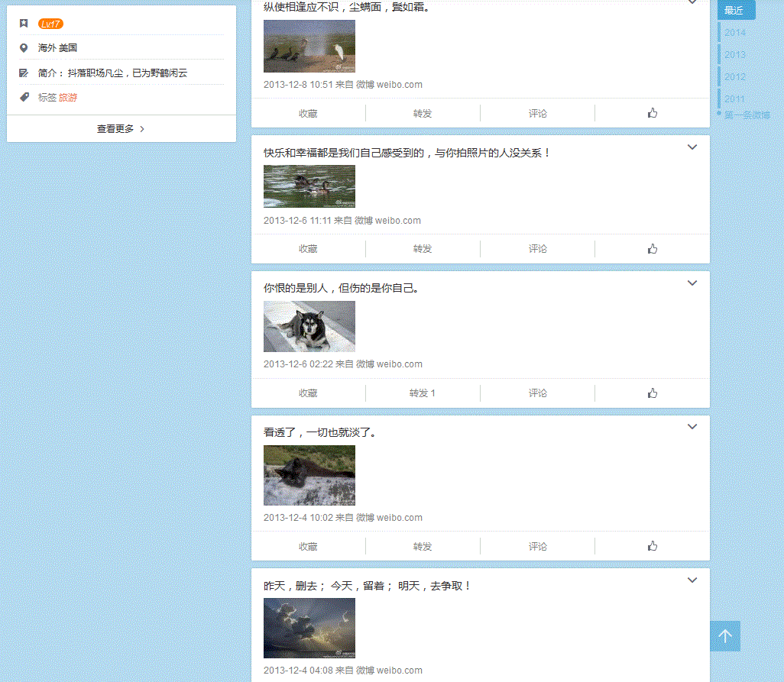Like the post about 快乐和幸福
784x682 pixels.
[x=652, y=249]
